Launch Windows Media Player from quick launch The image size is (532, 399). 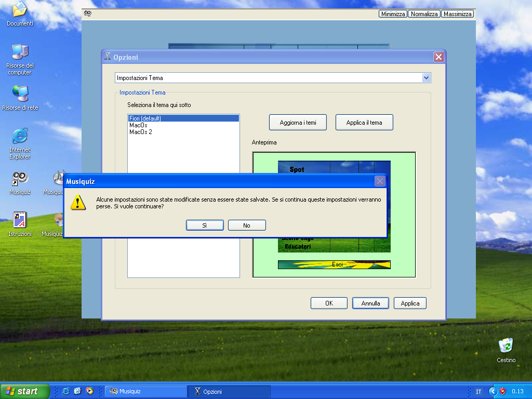(89, 391)
